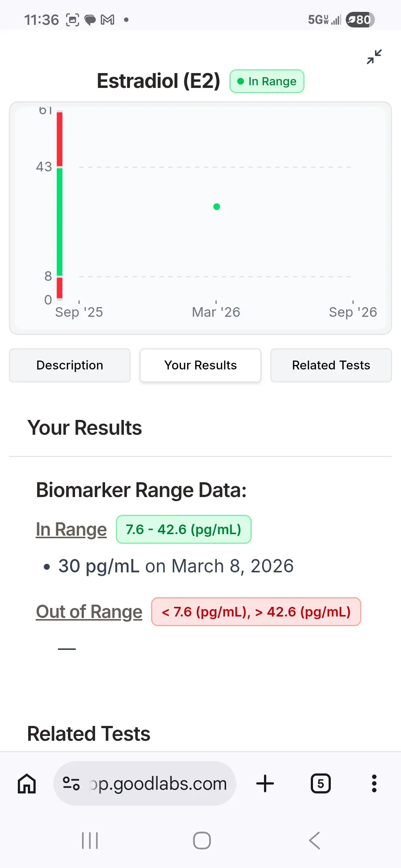Tap the site settings icon in address bar
The height and width of the screenshot is (868, 401).
pos(71,783)
